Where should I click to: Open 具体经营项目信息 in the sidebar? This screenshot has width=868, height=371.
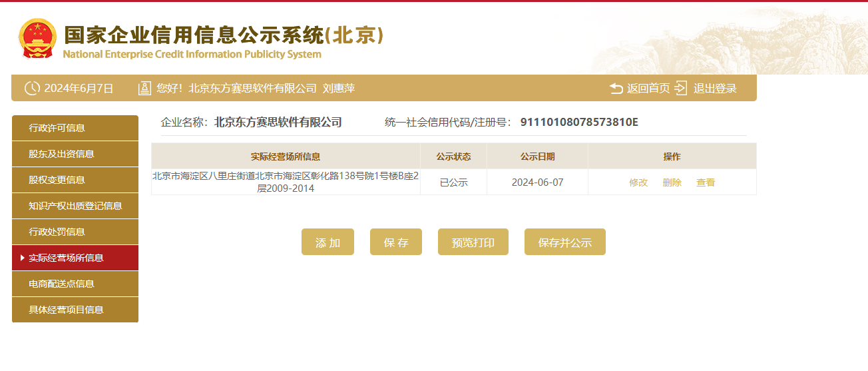75,310
